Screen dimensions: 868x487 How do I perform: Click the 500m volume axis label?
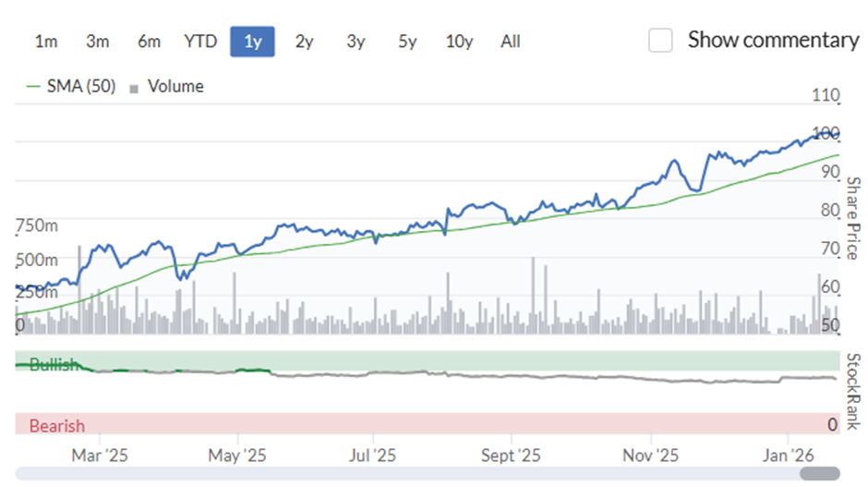pos(37,260)
